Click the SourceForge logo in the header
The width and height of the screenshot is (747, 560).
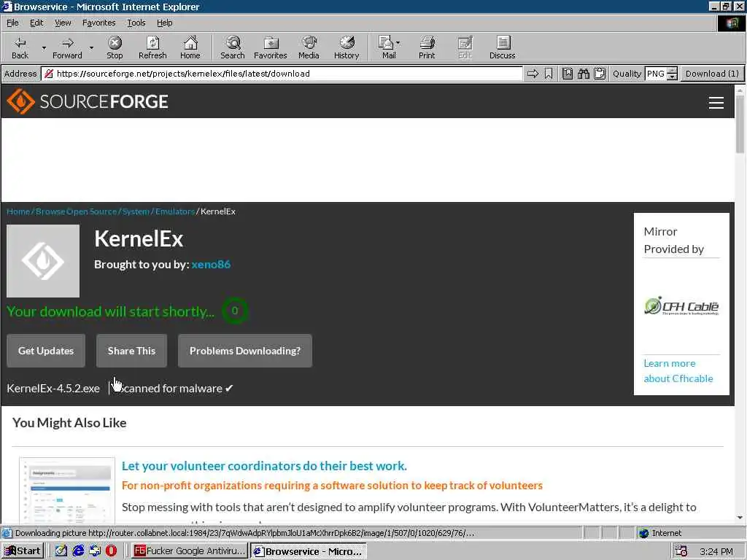click(88, 101)
